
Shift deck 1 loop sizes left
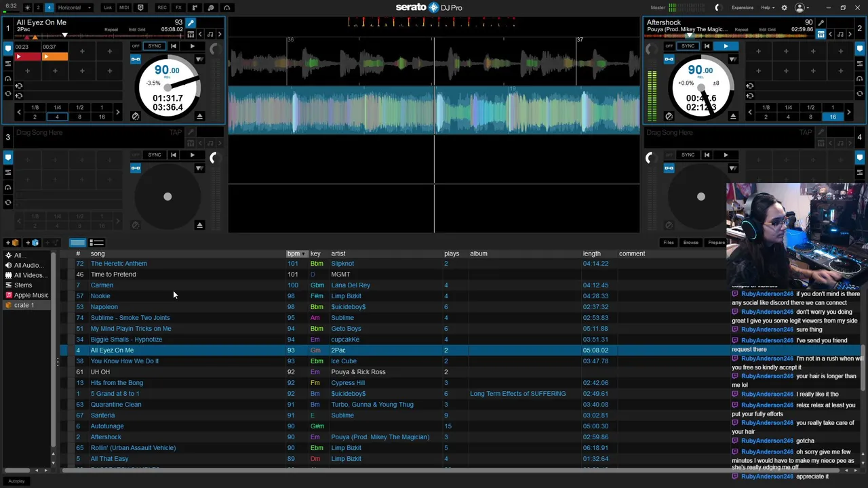[18, 112]
